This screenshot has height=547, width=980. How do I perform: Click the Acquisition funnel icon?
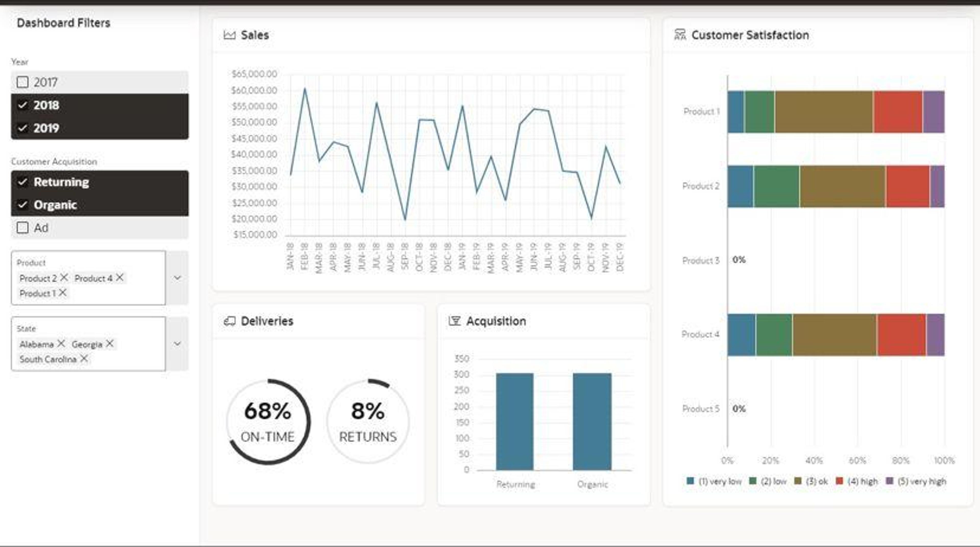pos(455,321)
